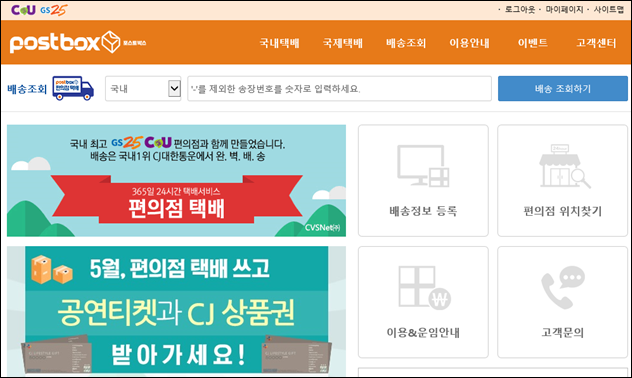Image resolution: width=632 pixels, height=378 pixels.
Task: Open the GS25 logo link
Action: point(54,10)
